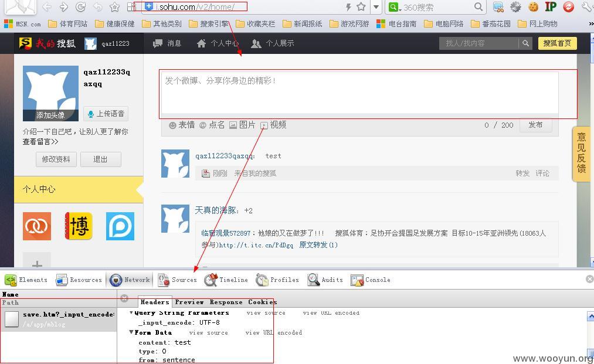Open the gear extension icon
This screenshot has width=594, height=364.
(x=515, y=7)
